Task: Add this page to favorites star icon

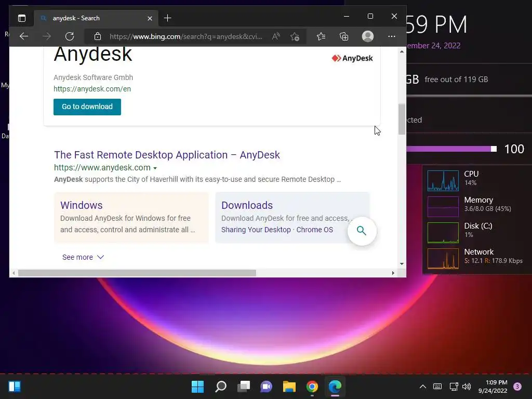Action: pyautogui.click(x=295, y=36)
